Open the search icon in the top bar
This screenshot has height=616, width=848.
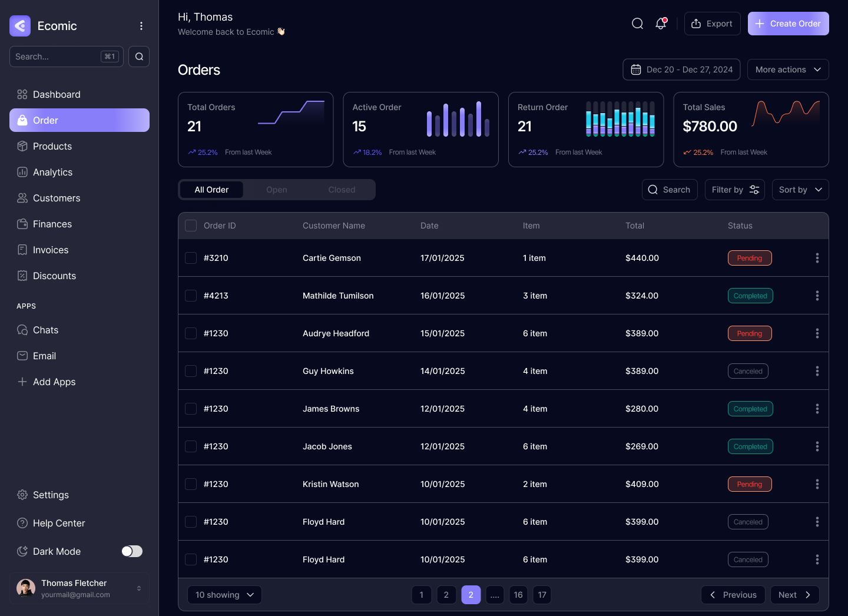(x=637, y=24)
